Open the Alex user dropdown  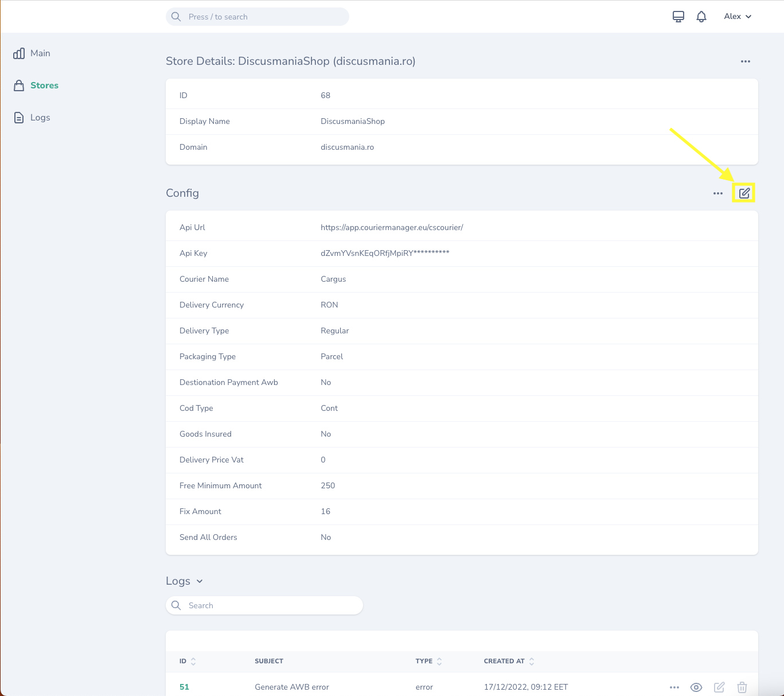click(738, 17)
